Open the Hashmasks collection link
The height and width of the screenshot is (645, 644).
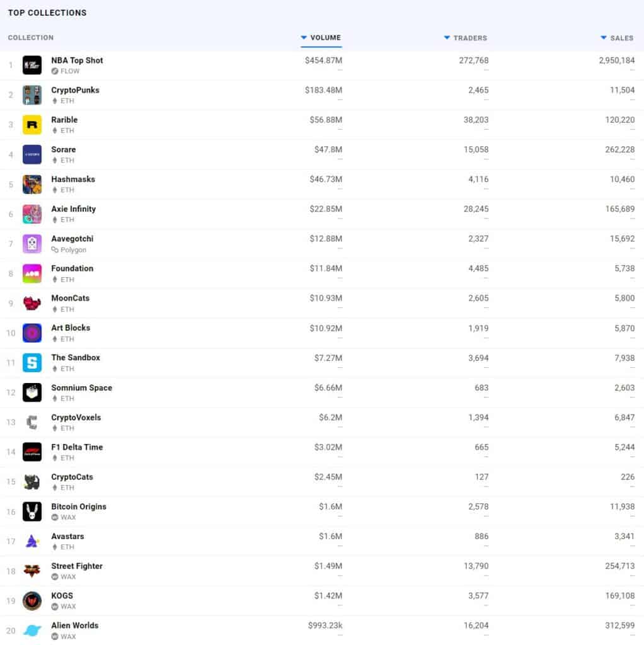pyautogui.click(x=73, y=179)
